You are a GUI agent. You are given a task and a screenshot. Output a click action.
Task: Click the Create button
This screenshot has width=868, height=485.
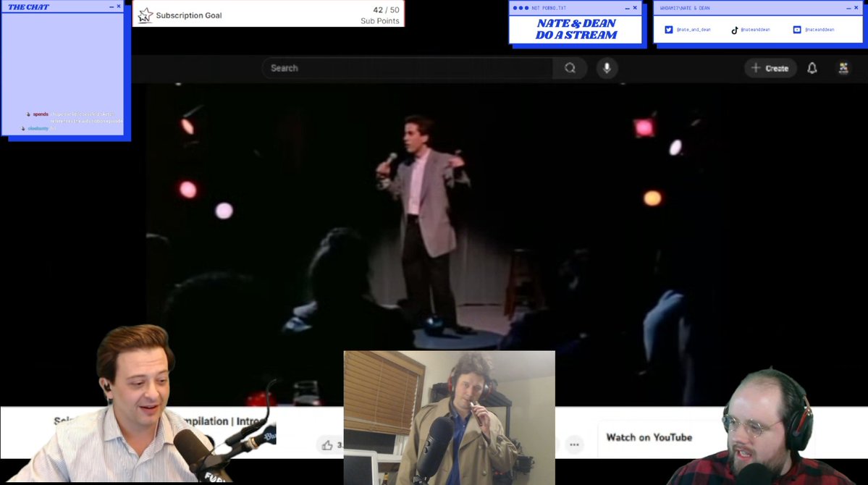tap(770, 68)
